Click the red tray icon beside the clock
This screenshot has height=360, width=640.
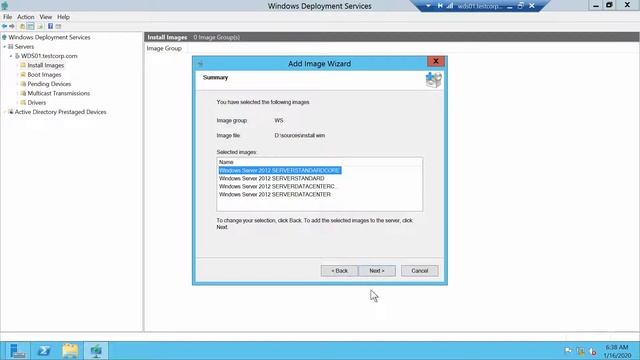(593, 351)
